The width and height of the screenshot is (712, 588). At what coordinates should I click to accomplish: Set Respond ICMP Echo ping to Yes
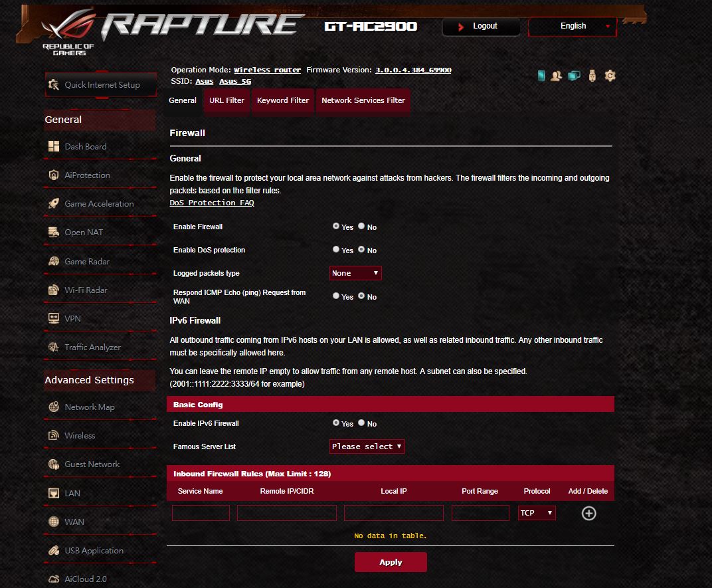pyautogui.click(x=336, y=296)
